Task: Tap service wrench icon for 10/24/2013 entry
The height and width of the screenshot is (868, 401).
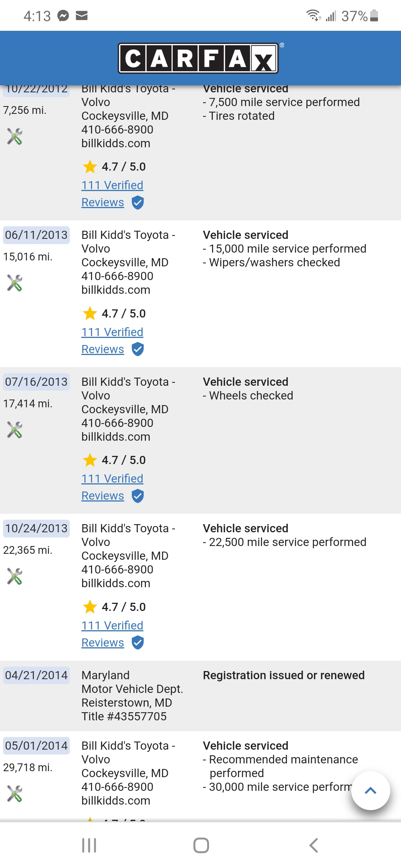Action: click(x=15, y=576)
